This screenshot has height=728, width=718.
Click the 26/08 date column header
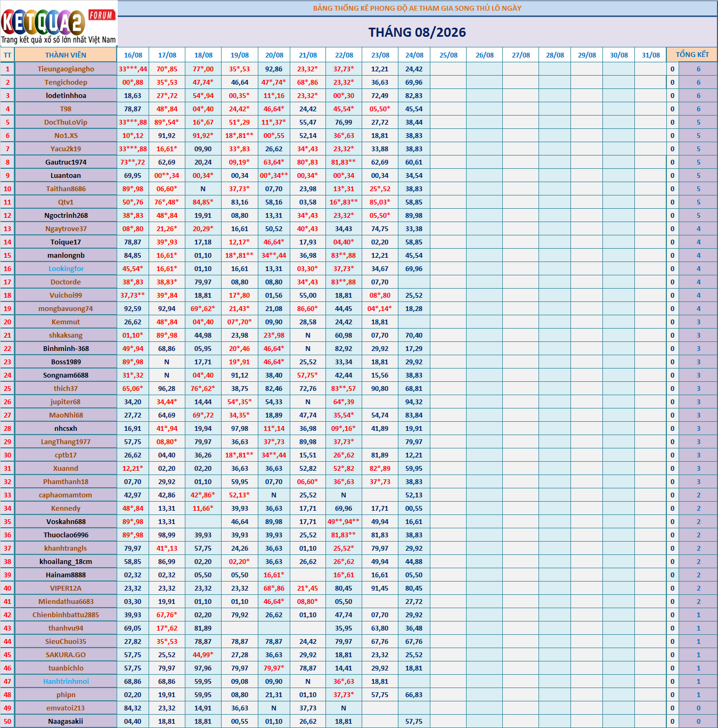pyautogui.click(x=485, y=55)
